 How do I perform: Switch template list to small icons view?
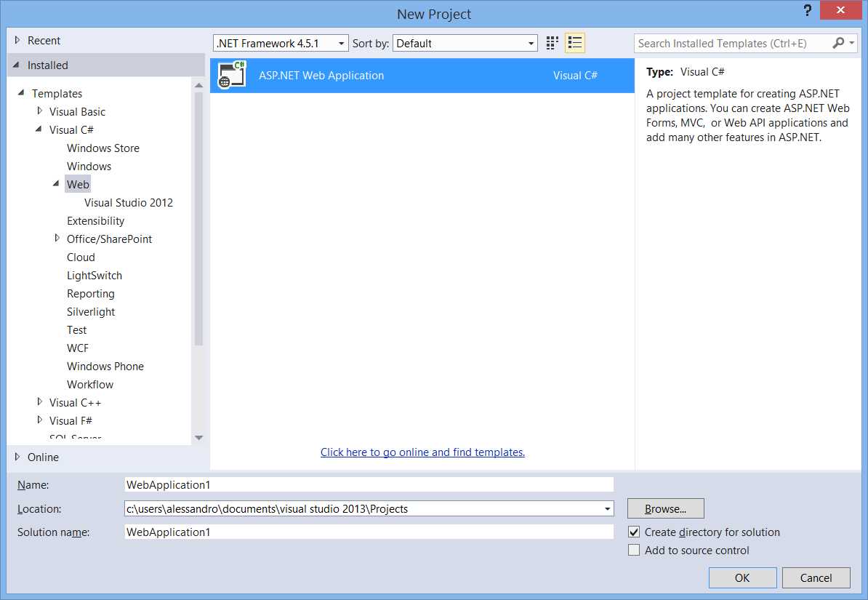(574, 43)
